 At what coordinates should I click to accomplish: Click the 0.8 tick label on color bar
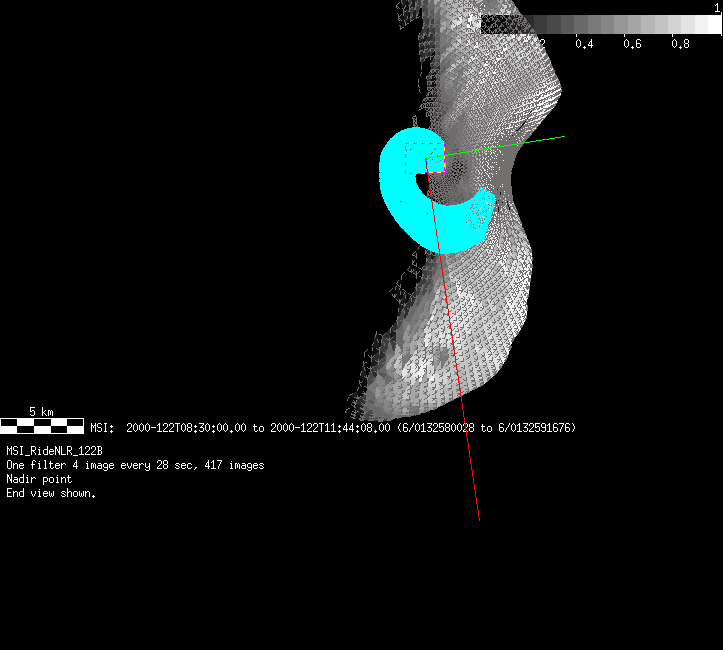[x=680, y=44]
